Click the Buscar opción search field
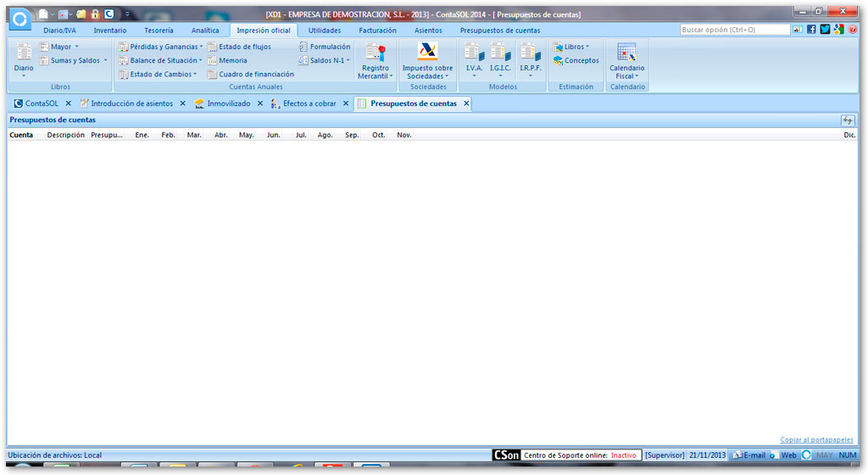Image resolution: width=868 pixels, height=475 pixels. coord(735,30)
